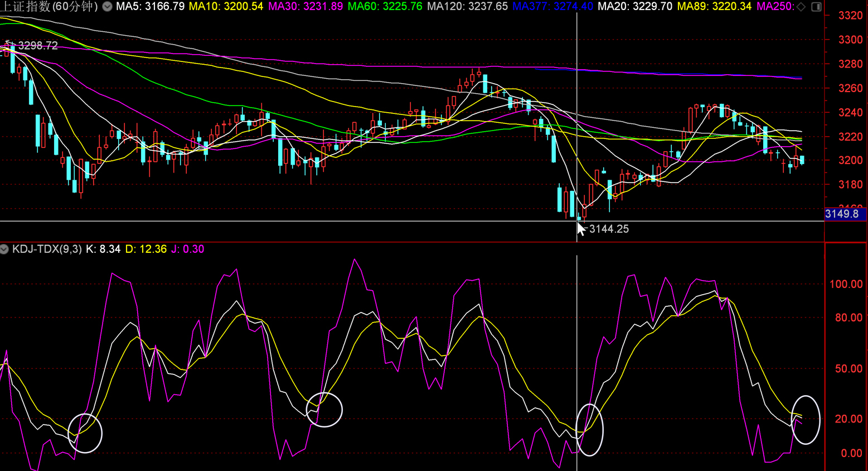This screenshot has height=471, width=868.
Task: Toggle the side panel icon at top right
Action: (x=816, y=7)
